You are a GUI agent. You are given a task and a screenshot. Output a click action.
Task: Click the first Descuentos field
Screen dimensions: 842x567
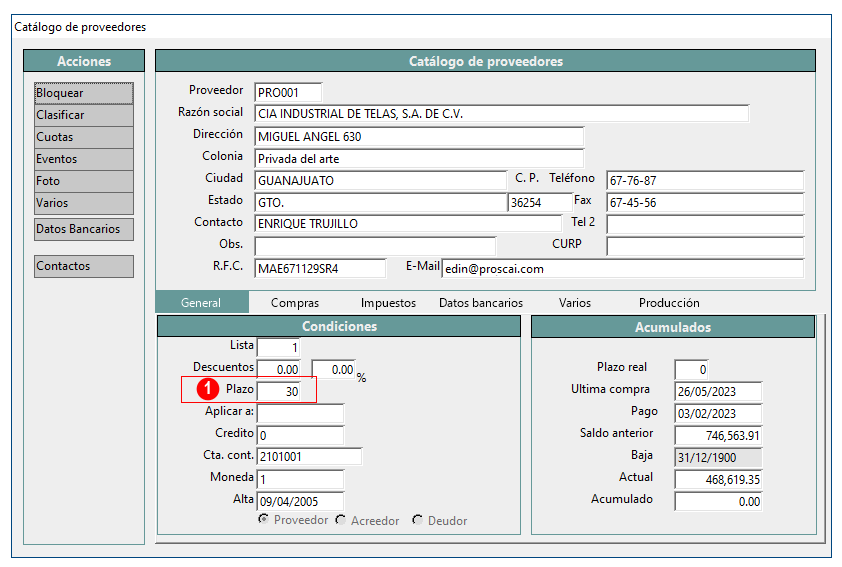(278, 369)
